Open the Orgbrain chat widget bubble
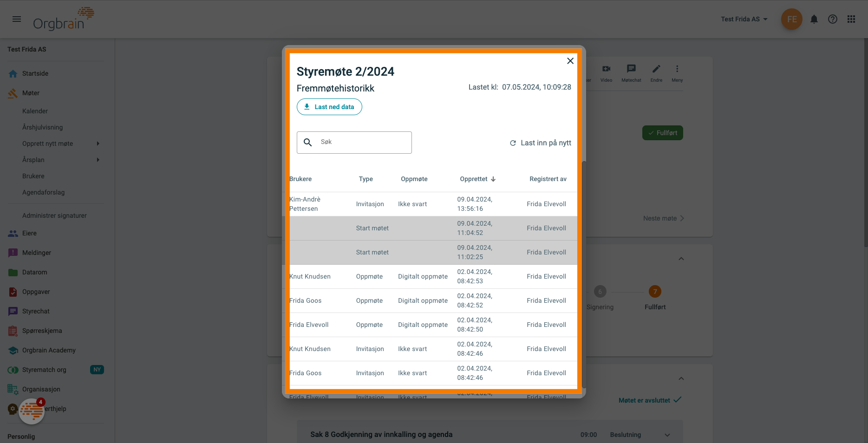Image resolution: width=868 pixels, height=443 pixels. click(32, 411)
